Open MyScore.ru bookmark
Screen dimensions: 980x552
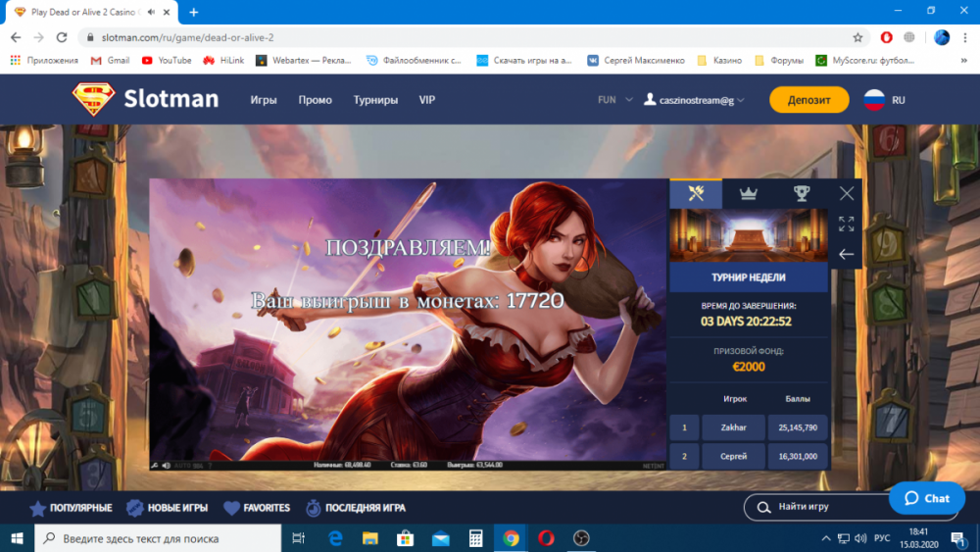(x=865, y=60)
